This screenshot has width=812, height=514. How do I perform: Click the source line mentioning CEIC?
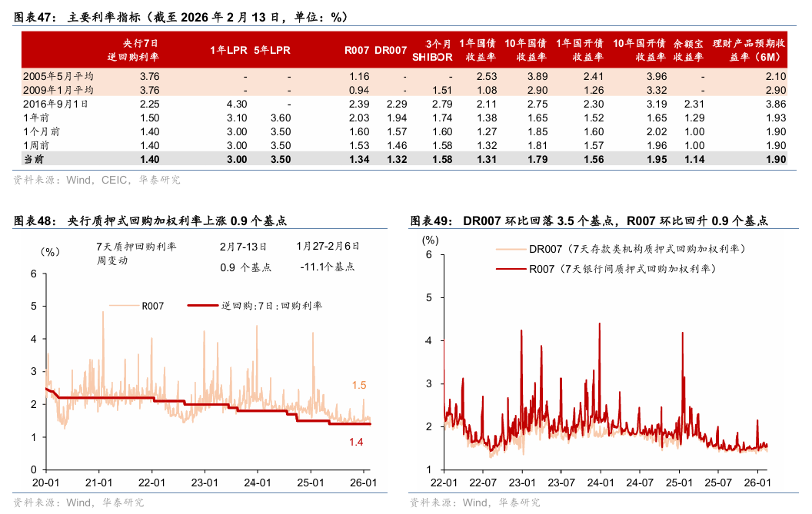point(97,180)
